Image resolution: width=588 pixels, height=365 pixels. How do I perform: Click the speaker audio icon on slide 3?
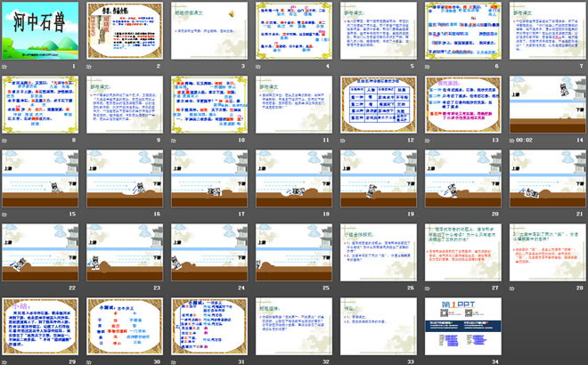pyautogui.click(x=230, y=13)
